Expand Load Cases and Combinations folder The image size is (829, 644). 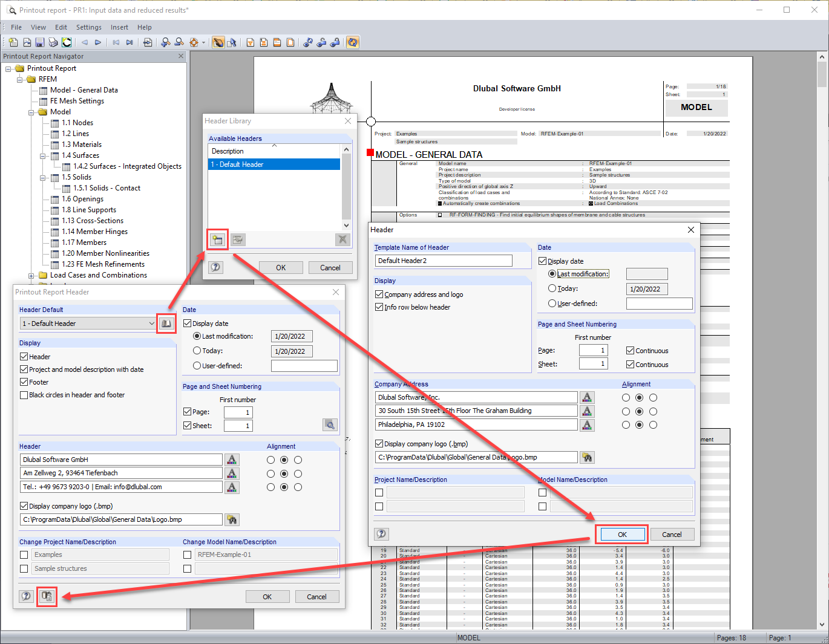[x=31, y=275]
